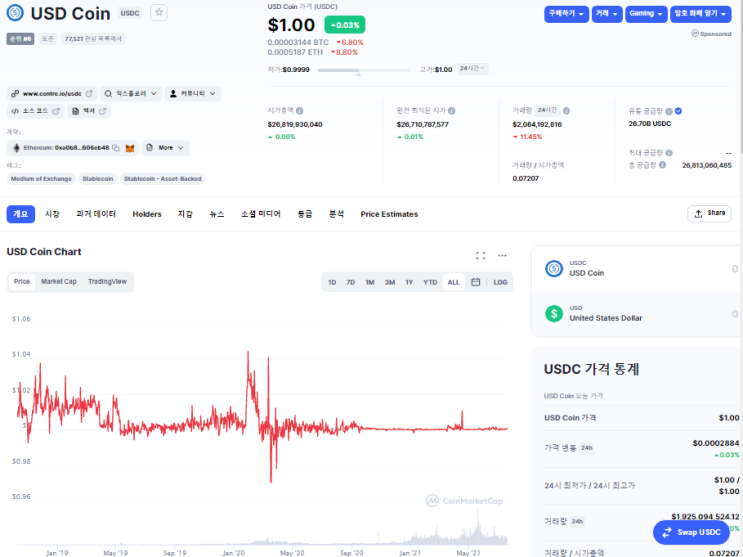Click the Share button
Screen dimensions: 743x557
(709, 213)
